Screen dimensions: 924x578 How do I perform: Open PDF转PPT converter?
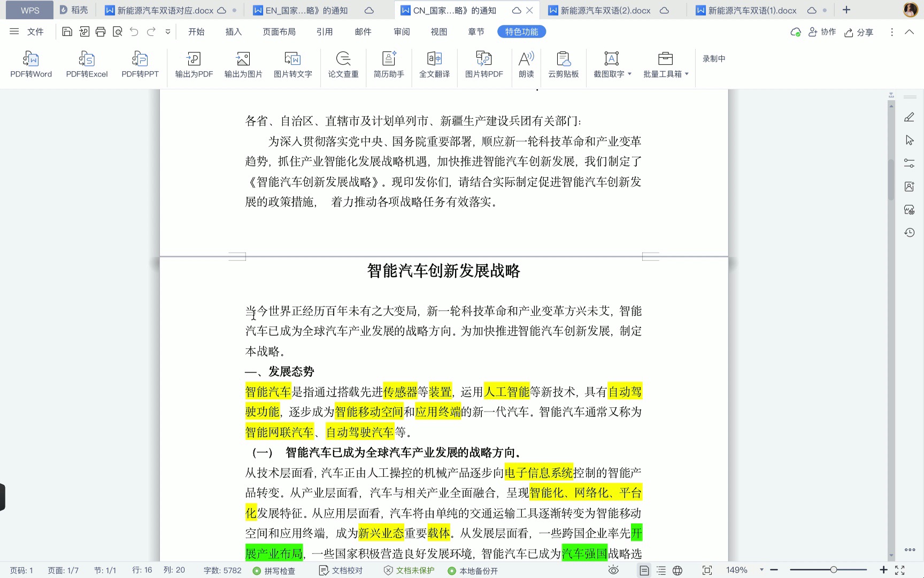coord(140,65)
